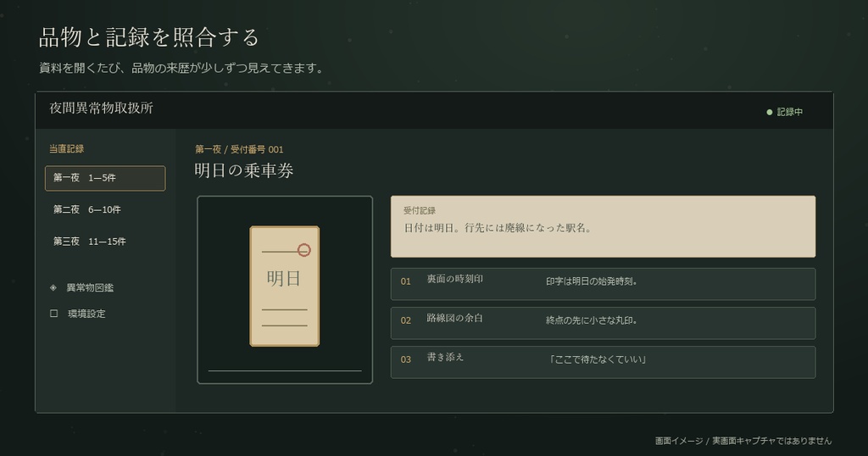The height and width of the screenshot is (456, 868).
Task: Click the 夜間異常物取扱所 title
Action: pos(102,108)
